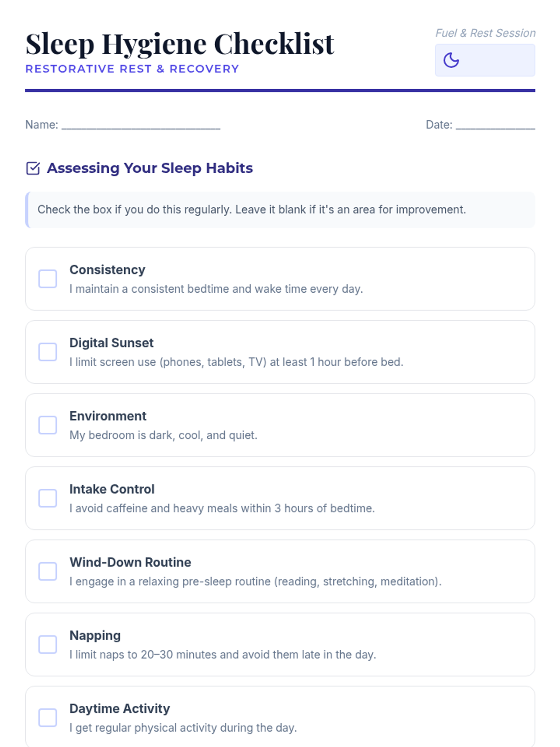
Task: Tick the Digital Sunset checkbox
Action: [48, 352]
